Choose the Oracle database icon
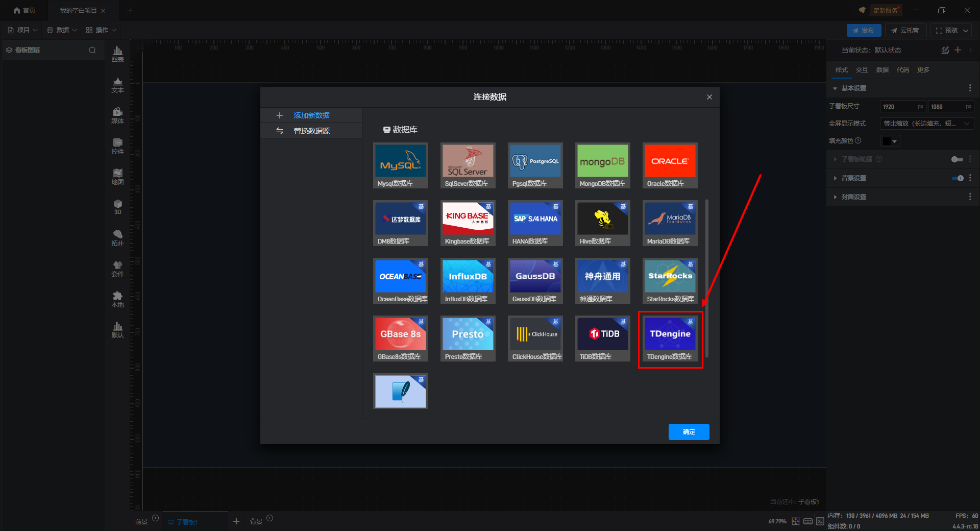The width and height of the screenshot is (980, 531). click(670, 165)
